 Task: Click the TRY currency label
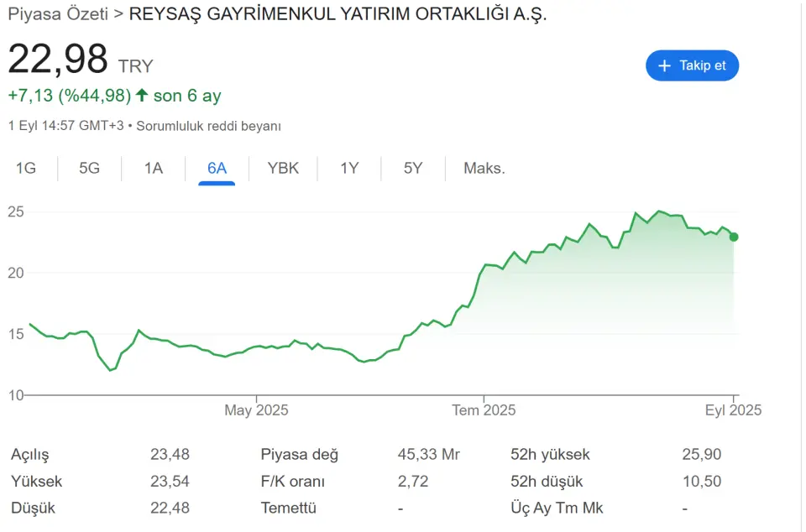(136, 66)
